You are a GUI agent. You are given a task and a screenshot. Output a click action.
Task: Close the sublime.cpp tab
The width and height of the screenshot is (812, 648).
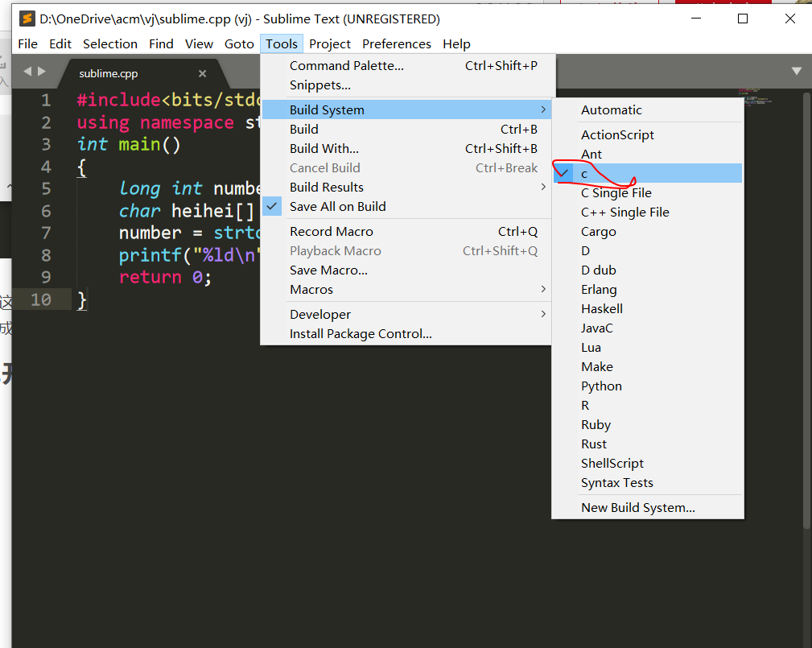pyautogui.click(x=203, y=73)
